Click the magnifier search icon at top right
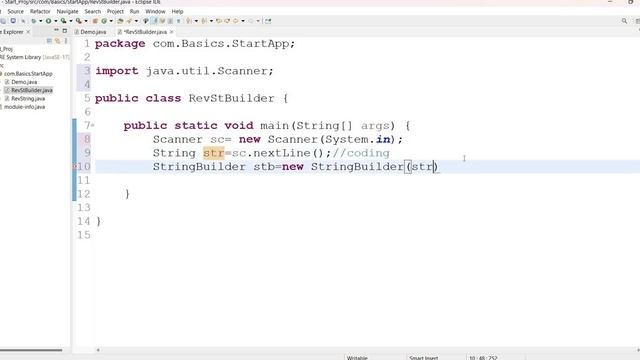Image resolution: width=640 pixels, height=360 pixels. tap(624, 21)
